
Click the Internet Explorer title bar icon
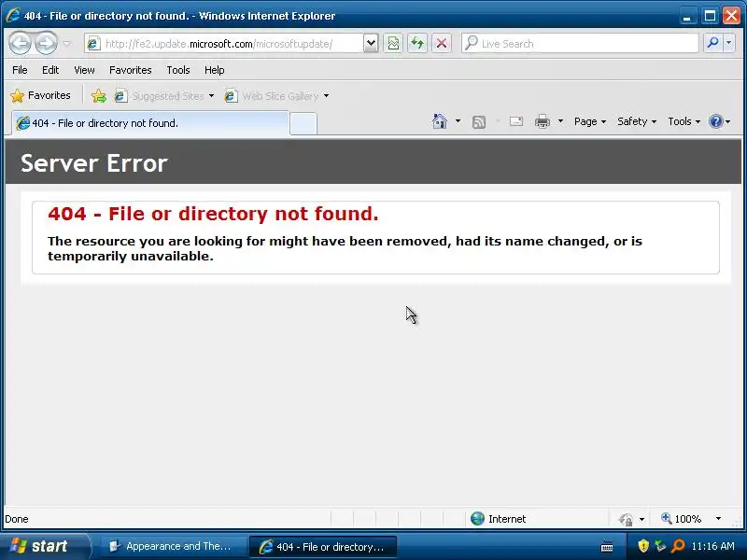pos(12,15)
